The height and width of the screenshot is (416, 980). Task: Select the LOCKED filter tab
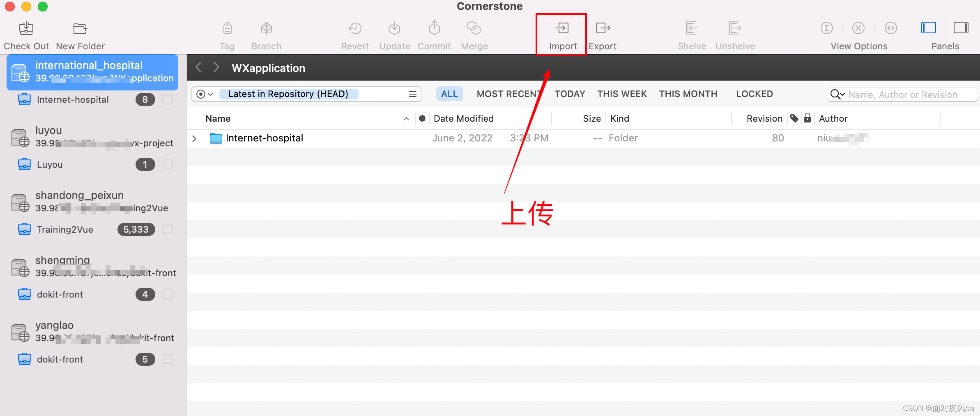(x=754, y=94)
